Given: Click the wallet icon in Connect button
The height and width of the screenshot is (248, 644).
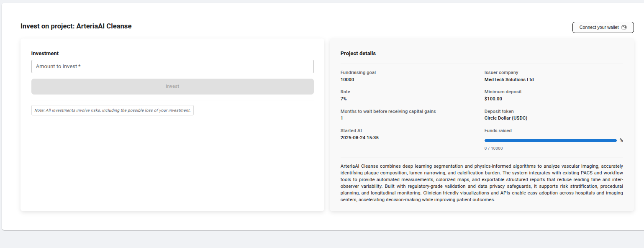Looking at the screenshot, I should coord(624,28).
